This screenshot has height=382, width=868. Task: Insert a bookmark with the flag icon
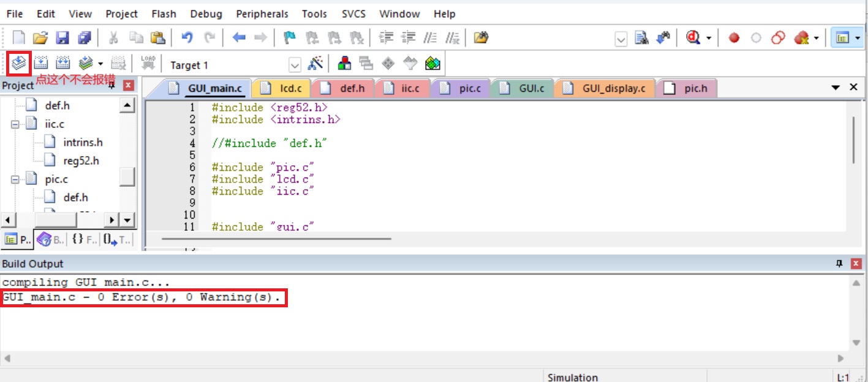click(x=290, y=38)
